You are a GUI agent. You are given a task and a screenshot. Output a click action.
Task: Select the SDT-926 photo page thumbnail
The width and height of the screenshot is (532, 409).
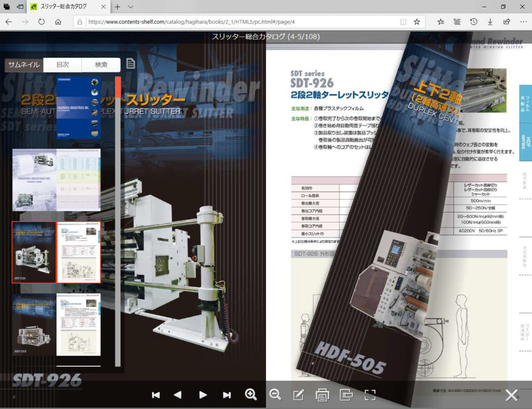34,252
